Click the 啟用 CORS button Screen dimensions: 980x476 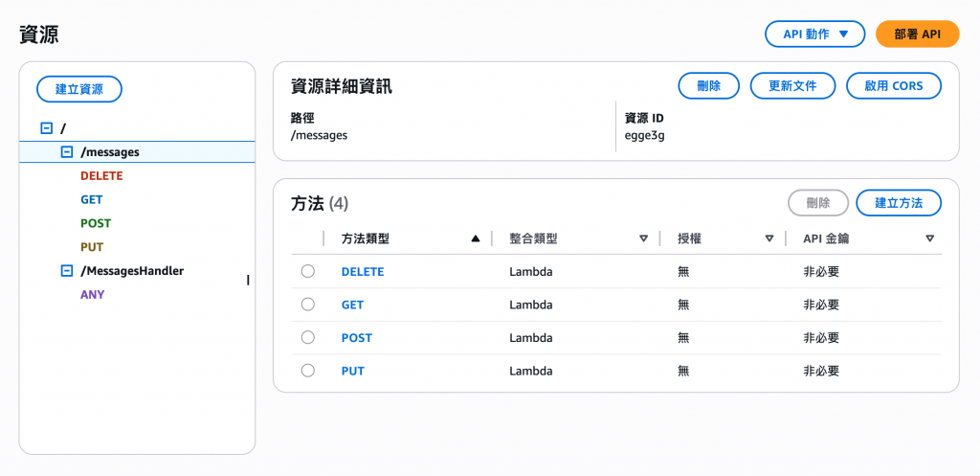(x=893, y=85)
